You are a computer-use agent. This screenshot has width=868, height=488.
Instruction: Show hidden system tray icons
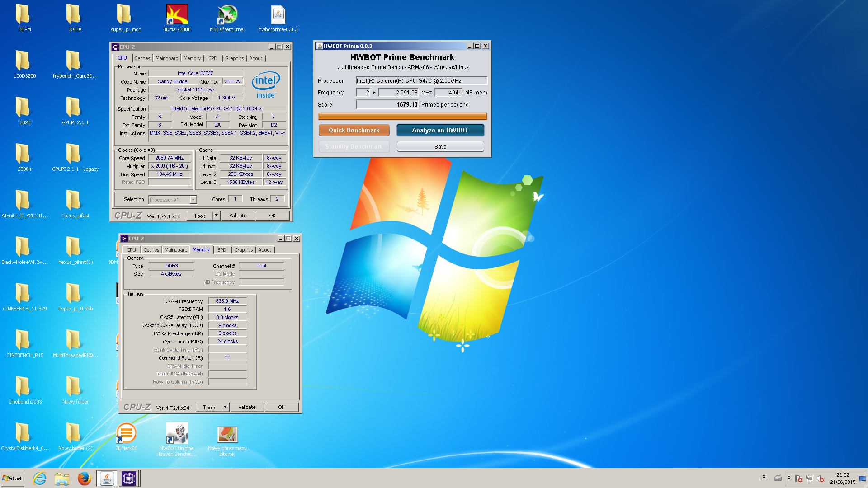pos(789,479)
